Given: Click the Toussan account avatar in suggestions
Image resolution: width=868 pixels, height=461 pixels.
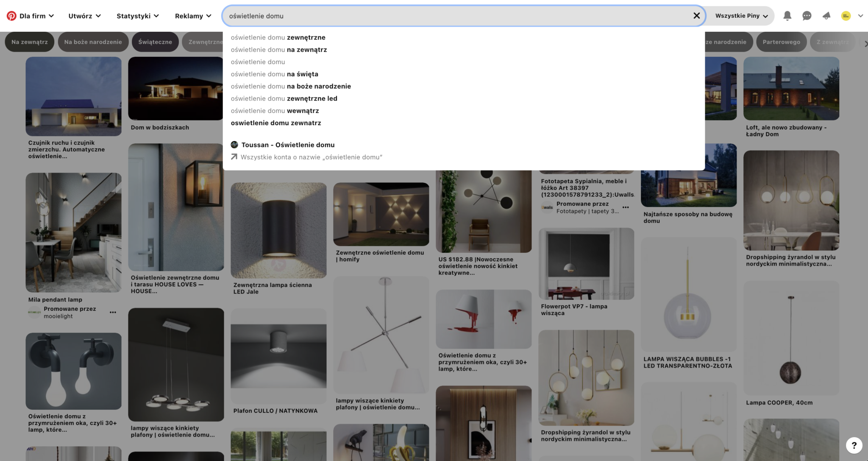Looking at the screenshot, I should tap(234, 145).
